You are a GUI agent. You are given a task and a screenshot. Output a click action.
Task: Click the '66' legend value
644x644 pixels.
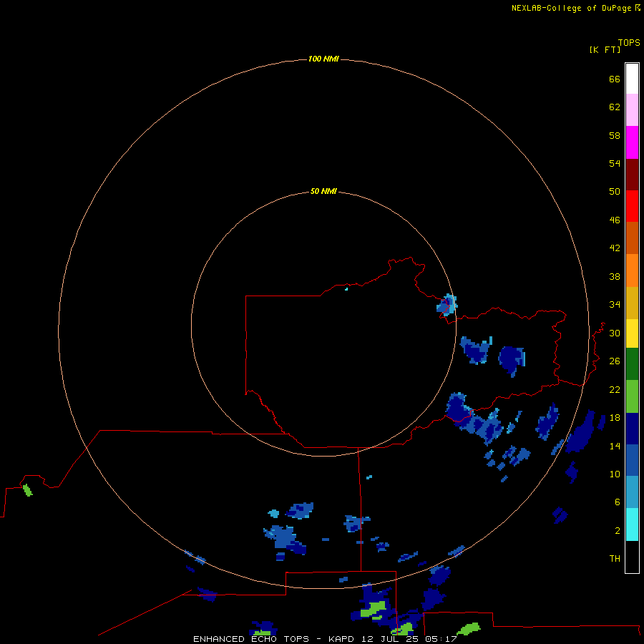coord(615,79)
